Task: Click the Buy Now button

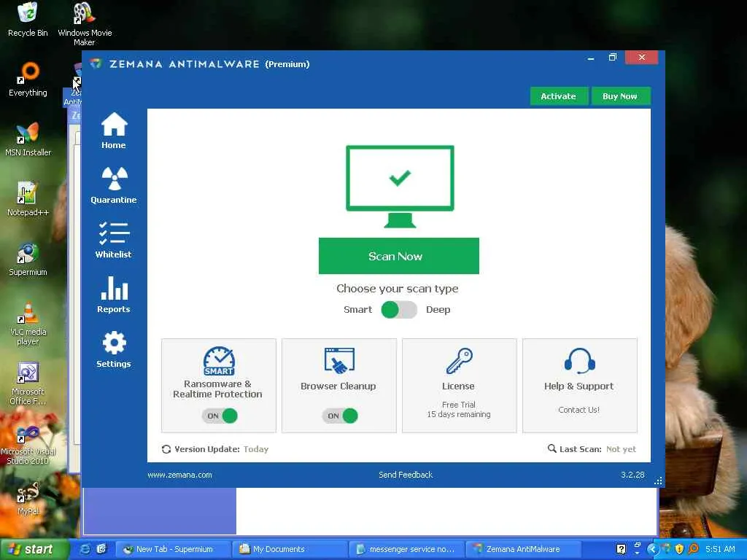Action: pyautogui.click(x=620, y=96)
